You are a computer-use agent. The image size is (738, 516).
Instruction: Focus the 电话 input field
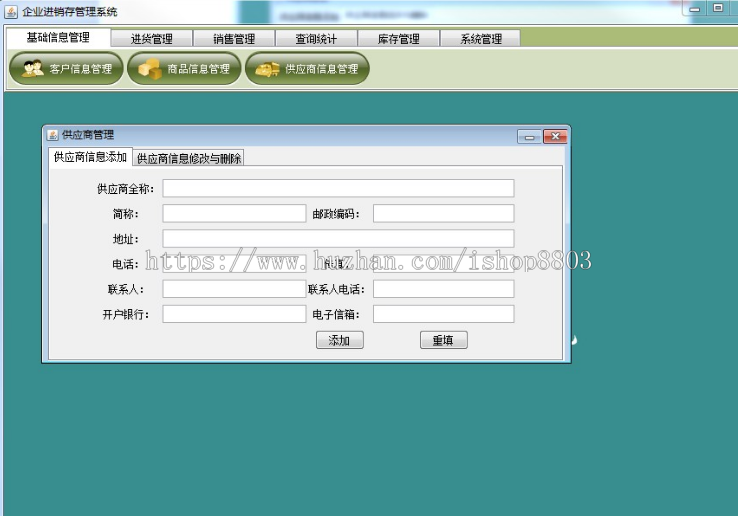[234, 264]
